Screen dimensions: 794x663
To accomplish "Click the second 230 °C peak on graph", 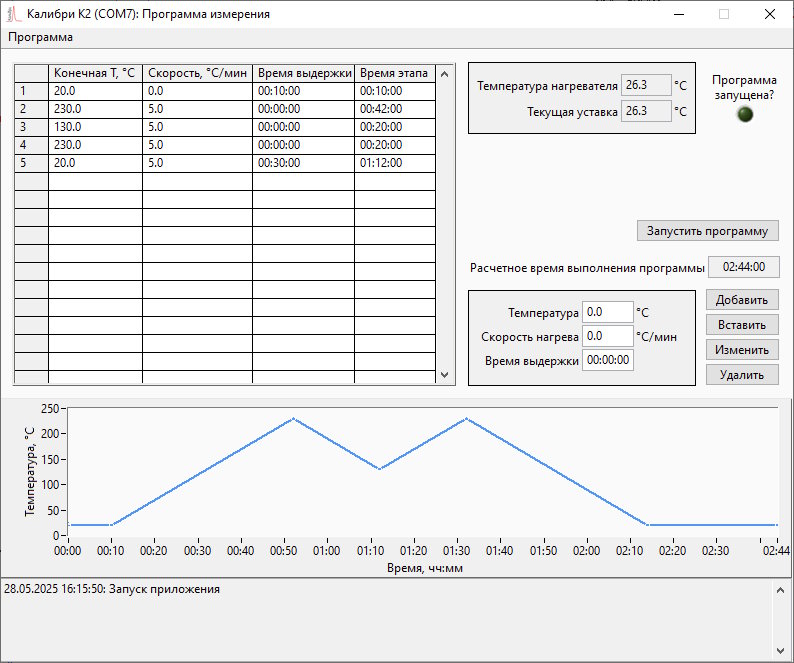I will click(466, 418).
